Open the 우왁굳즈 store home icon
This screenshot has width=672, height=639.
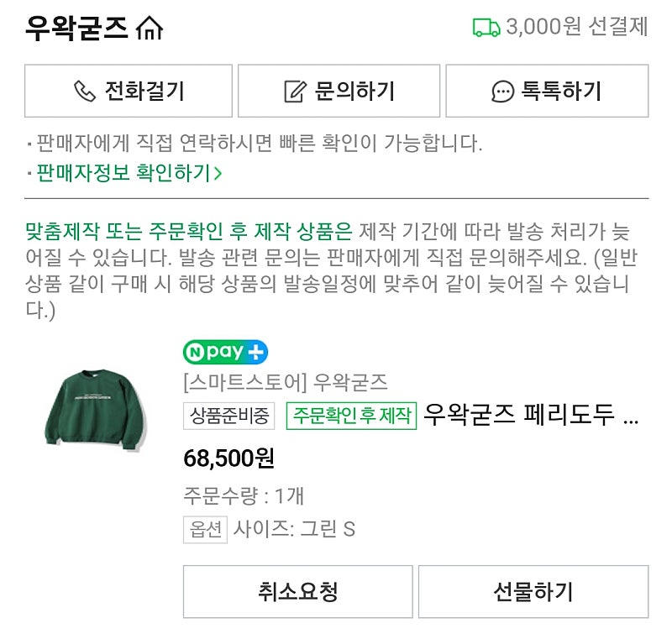click(150, 29)
